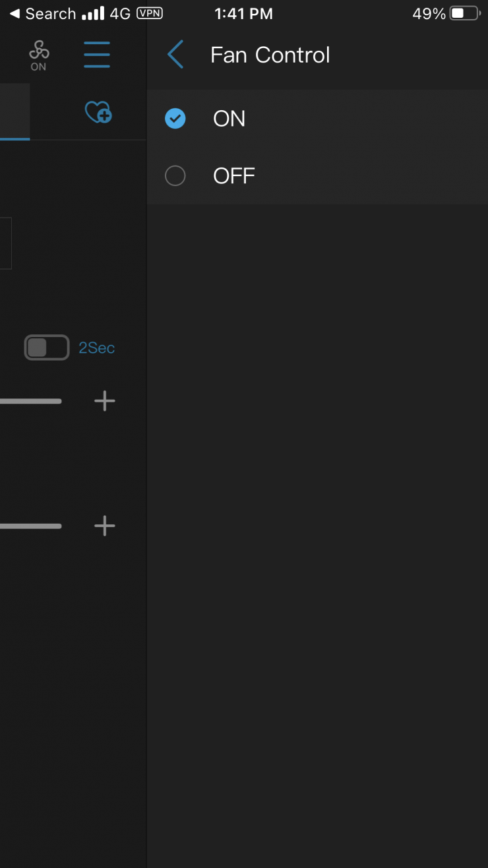Tap the upper plus increment icon
Screen dimensions: 488x868
point(105,401)
